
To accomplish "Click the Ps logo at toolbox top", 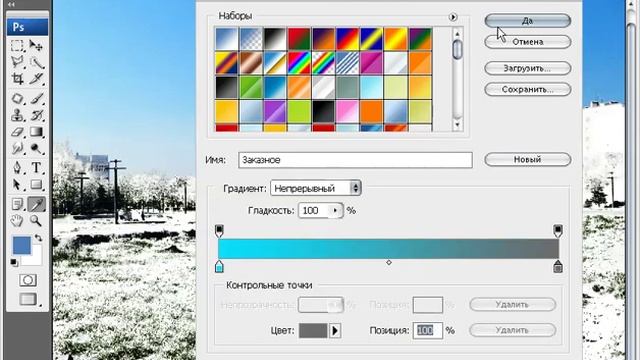I will [x=27, y=27].
